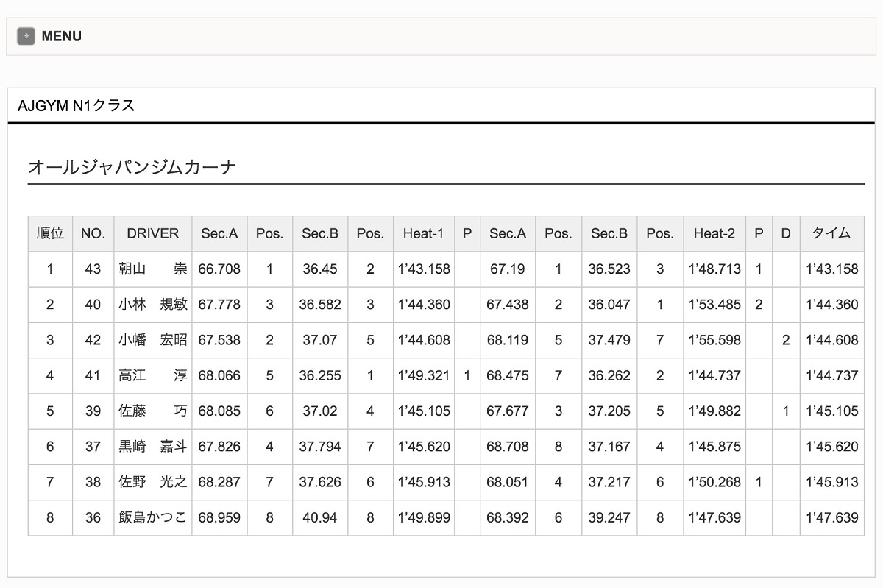Screen dimensions: 883x588
Task: Select the Heat-1 column header
Action: pyautogui.click(x=423, y=233)
